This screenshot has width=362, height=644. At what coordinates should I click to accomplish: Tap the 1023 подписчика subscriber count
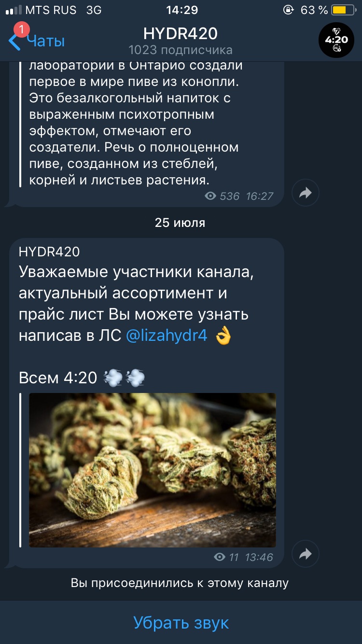181,50
